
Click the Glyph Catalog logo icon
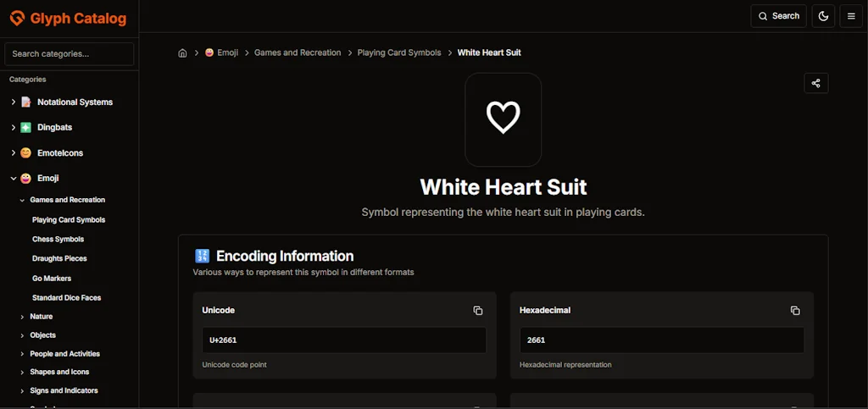17,19
